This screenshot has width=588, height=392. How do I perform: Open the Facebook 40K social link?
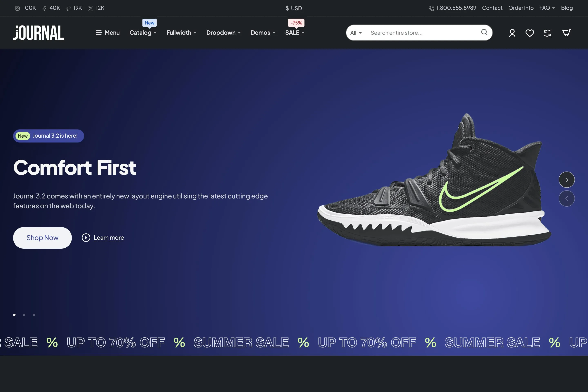coord(51,8)
